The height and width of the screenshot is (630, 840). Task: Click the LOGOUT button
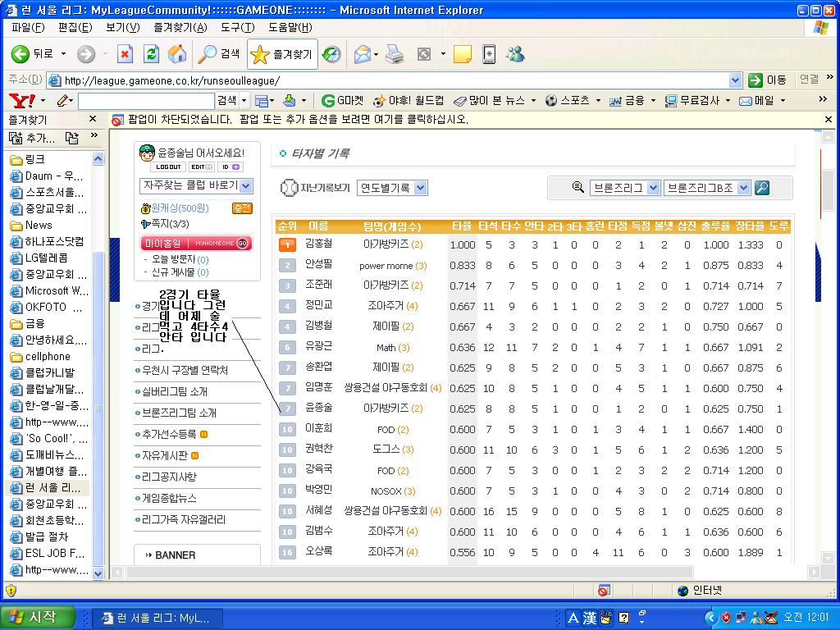click(168, 167)
